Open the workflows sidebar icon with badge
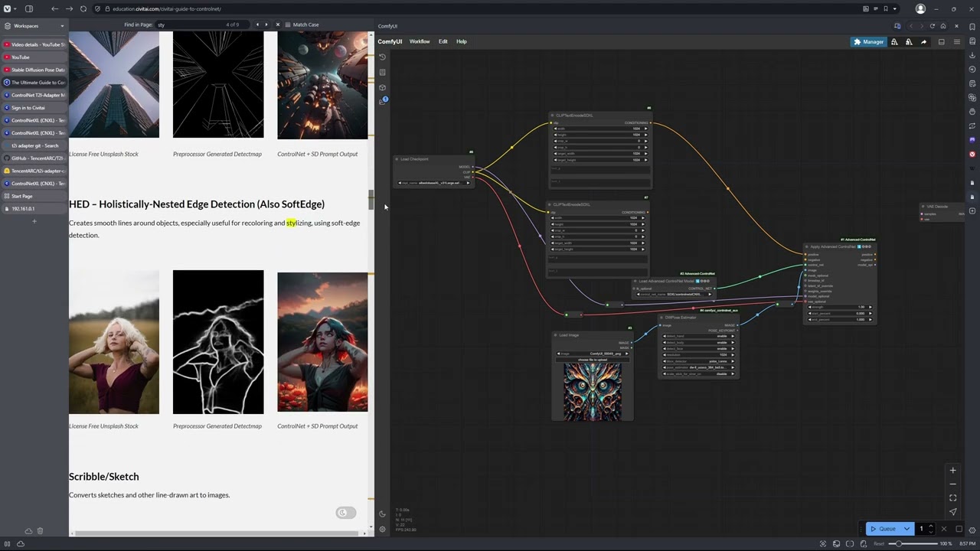The height and width of the screenshot is (551, 980). pos(383,101)
